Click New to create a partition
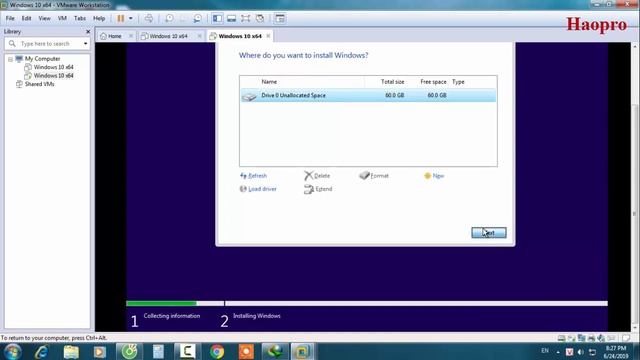The height and width of the screenshot is (360, 640). click(434, 176)
